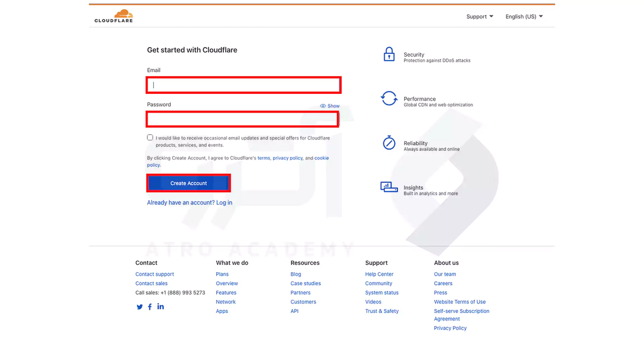Focus the Email input field

[244, 85]
